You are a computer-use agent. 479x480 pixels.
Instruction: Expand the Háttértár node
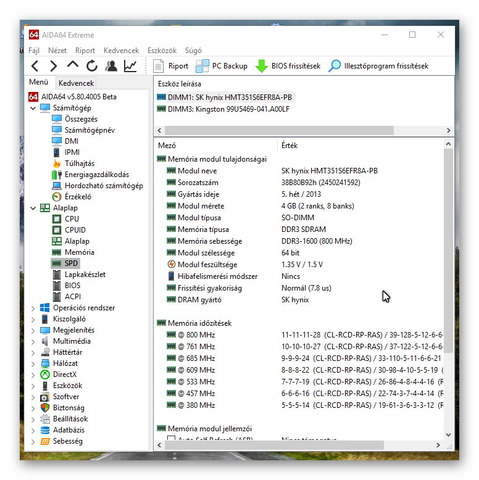coord(33,352)
